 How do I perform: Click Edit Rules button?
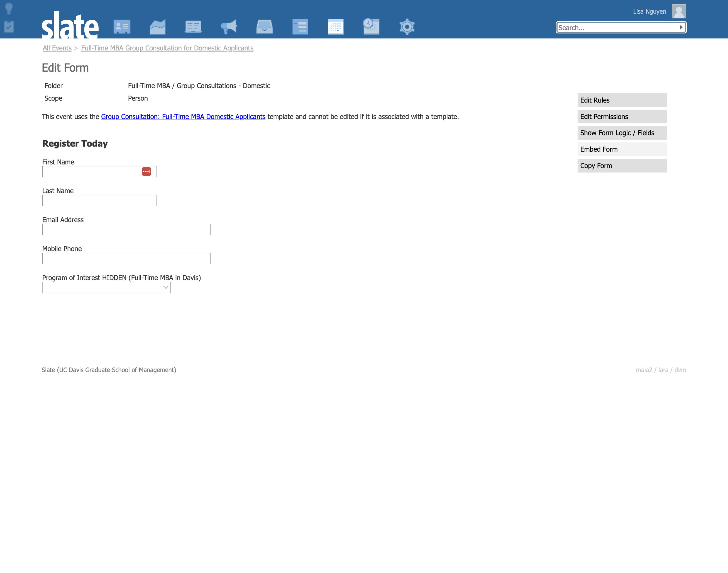(622, 100)
